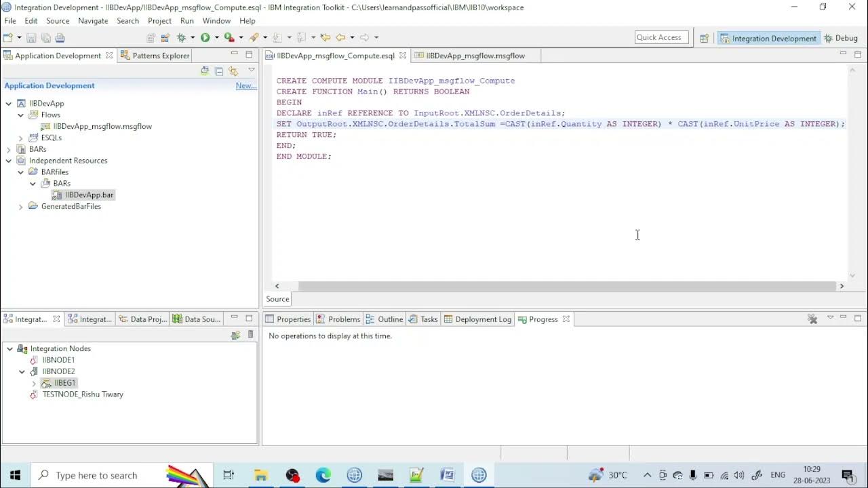Click the Forward navigation arrow icon
This screenshot has width=868, height=488.
(364, 38)
